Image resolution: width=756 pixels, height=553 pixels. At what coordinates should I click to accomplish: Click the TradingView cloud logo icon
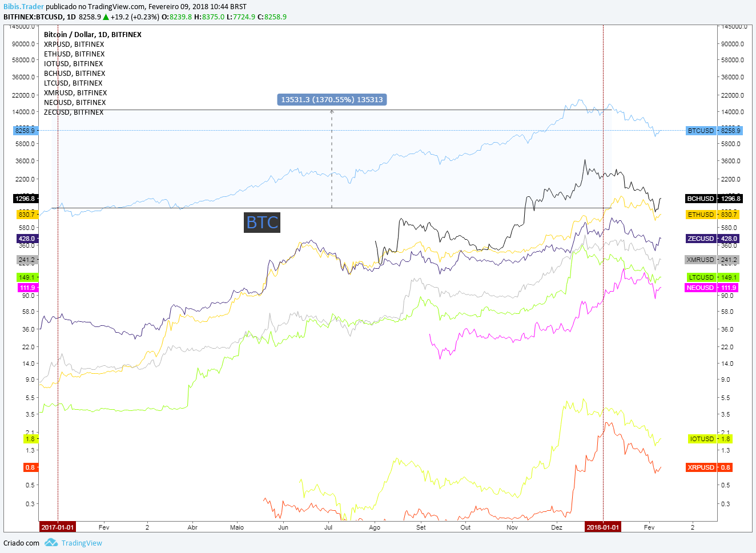tap(51, 542)
